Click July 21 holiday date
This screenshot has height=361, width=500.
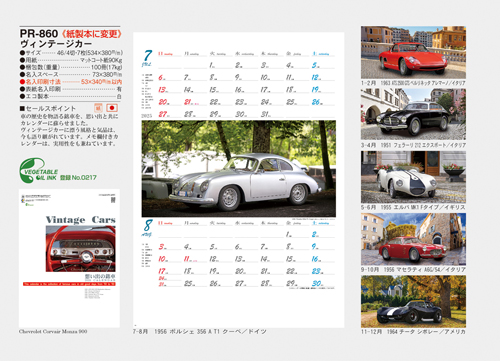click(188, 102)
